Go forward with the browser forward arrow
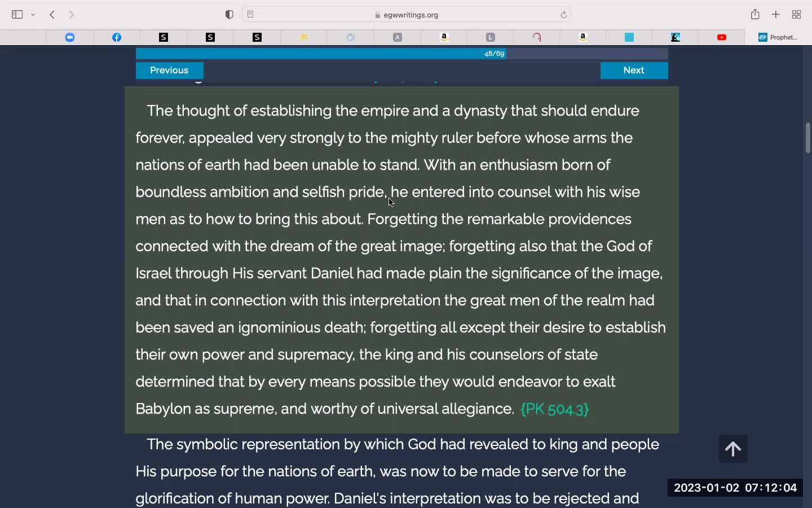Viewport: 812px width, 508px height. (x=72, y=15)
